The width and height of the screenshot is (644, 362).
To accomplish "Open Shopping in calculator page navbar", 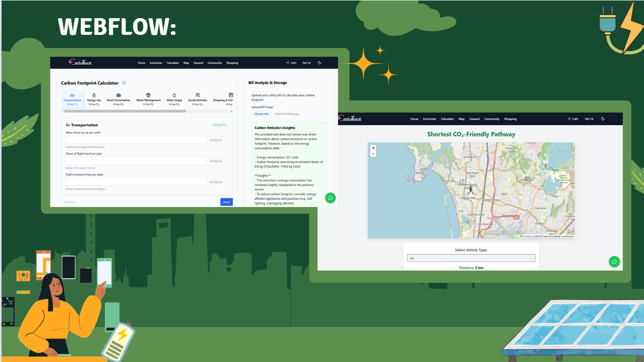I will pos(232,63).
